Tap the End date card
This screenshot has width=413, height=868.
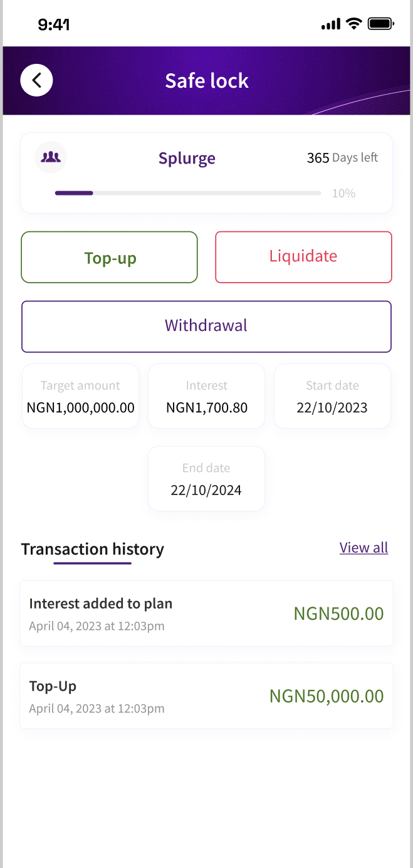coord(206,479)
